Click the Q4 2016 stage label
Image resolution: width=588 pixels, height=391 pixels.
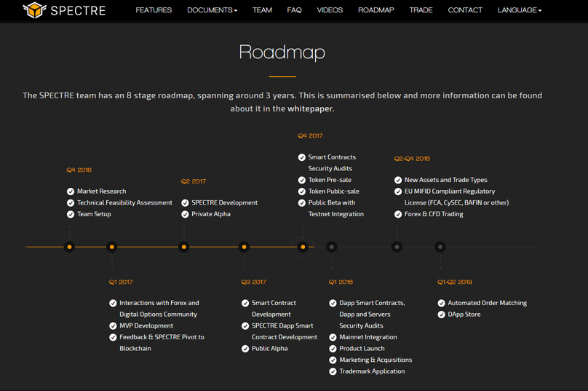tap(79, 170)
